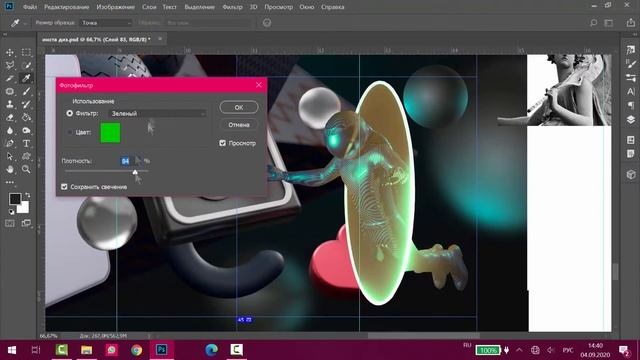
Task: Open the Properties panel icon
Action: [631, 140]
